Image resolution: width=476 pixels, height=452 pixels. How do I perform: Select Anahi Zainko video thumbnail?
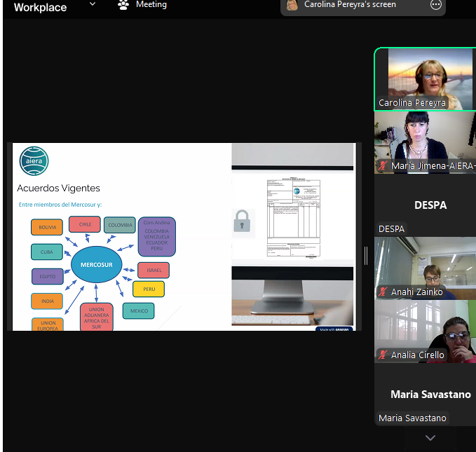[x=426, y=268]
